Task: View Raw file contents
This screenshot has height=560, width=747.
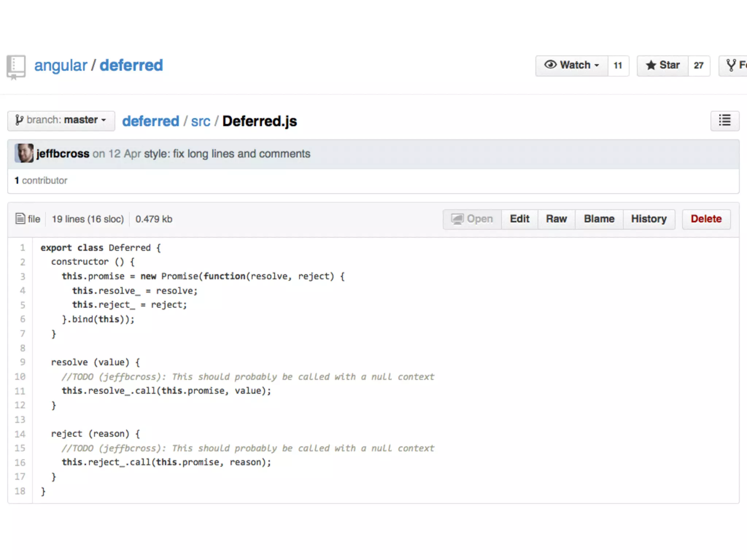Action: [556, 219]
